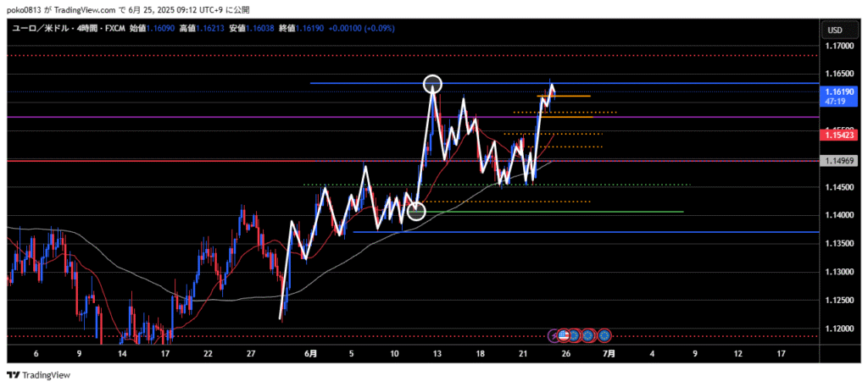Select the red dotted line near the chart top
The width and height of the screenshot is (868, 387).
click(254, 55)
